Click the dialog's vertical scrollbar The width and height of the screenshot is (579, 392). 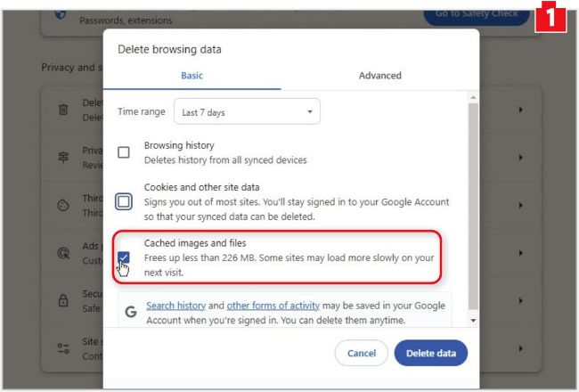pyautogui.click(x=473, y=205)
